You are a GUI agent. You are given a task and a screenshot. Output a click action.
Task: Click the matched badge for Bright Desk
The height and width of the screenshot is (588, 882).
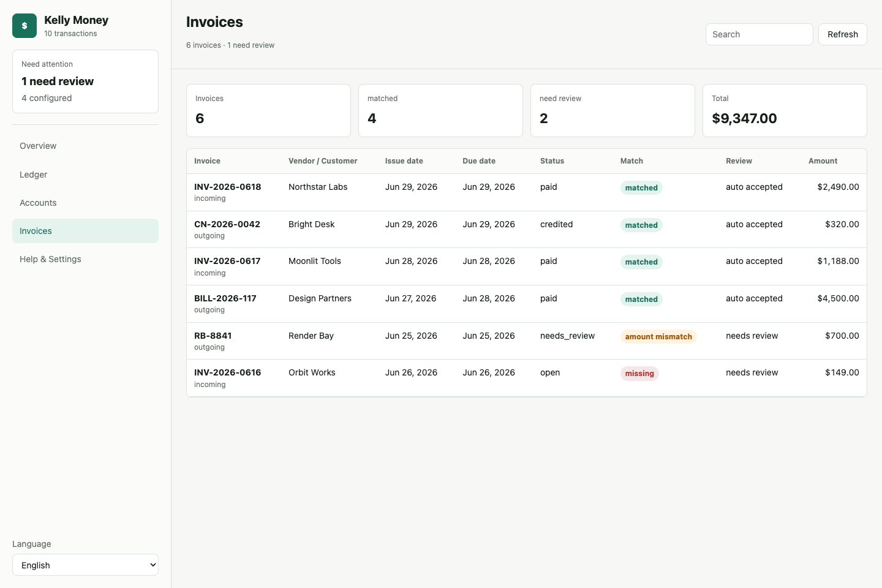(641, 225)
